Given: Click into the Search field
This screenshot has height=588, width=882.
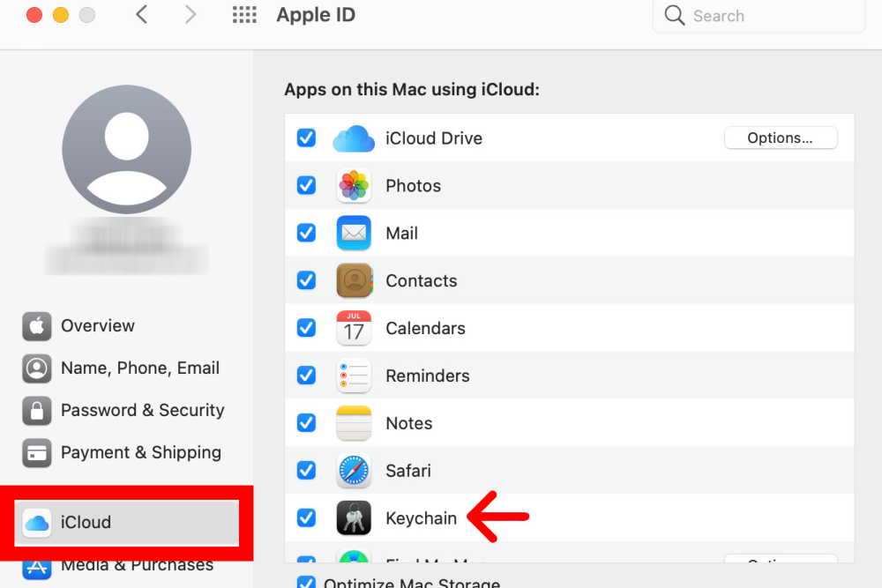Looking at the screenshot, I should click(759, 15).
